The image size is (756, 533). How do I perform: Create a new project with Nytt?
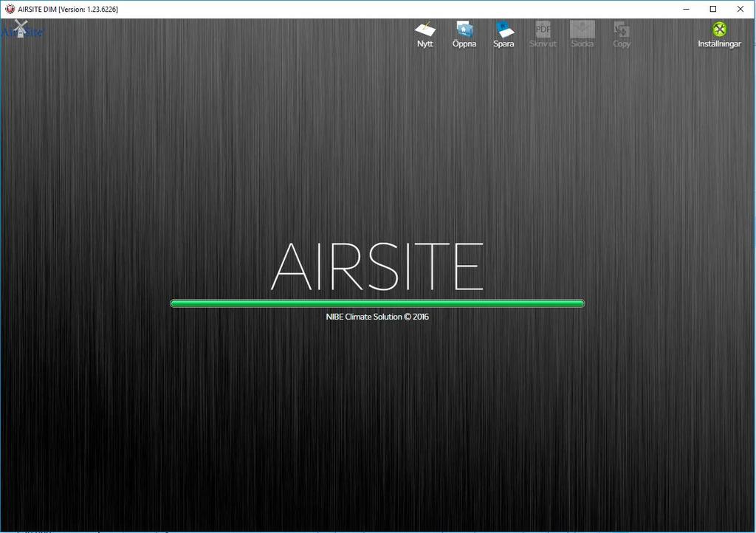click(425, 34)
